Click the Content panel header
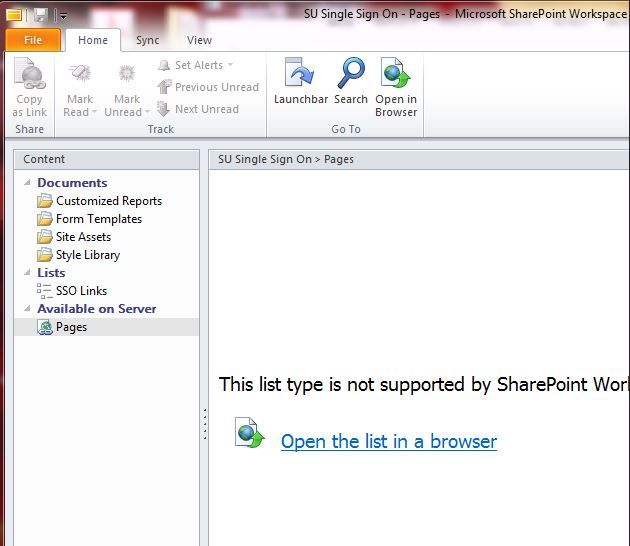630x546 pixels. coord(106,159)
